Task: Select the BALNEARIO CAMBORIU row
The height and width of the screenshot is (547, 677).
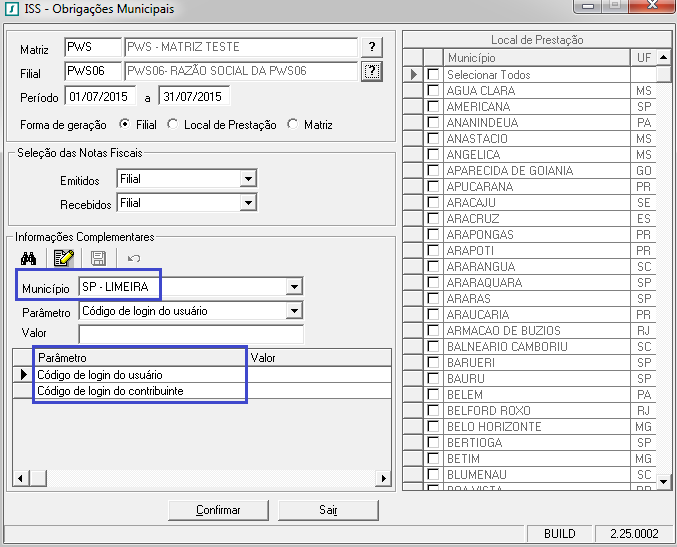Action: 529,346
